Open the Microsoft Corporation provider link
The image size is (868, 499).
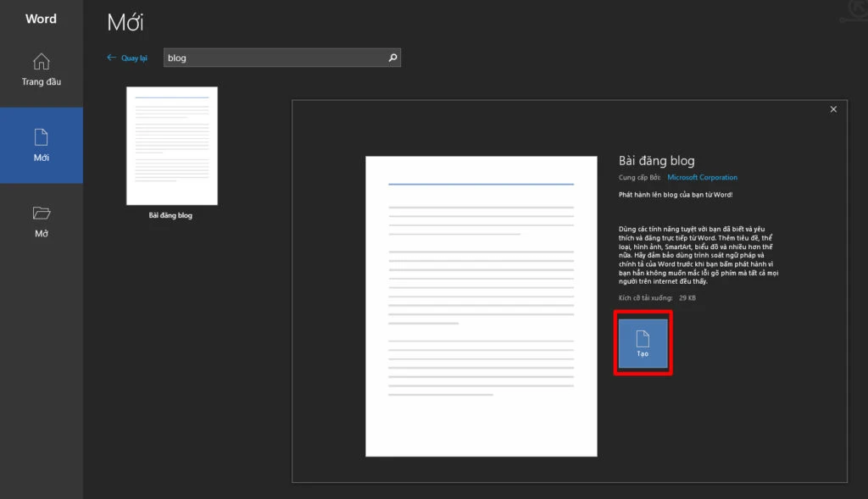pos(702,177)
